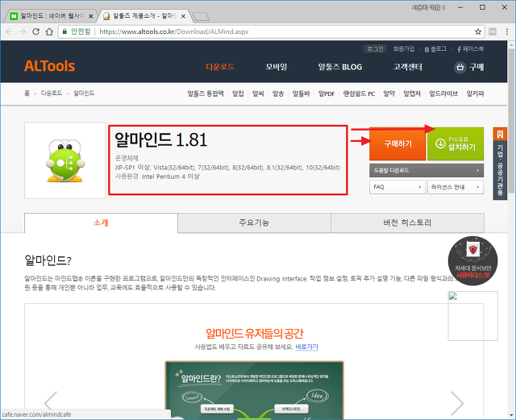The width and height of the screenshot is (516, 420).
Task: Open the 페이스북 link
Action: [x=471, y=49]
